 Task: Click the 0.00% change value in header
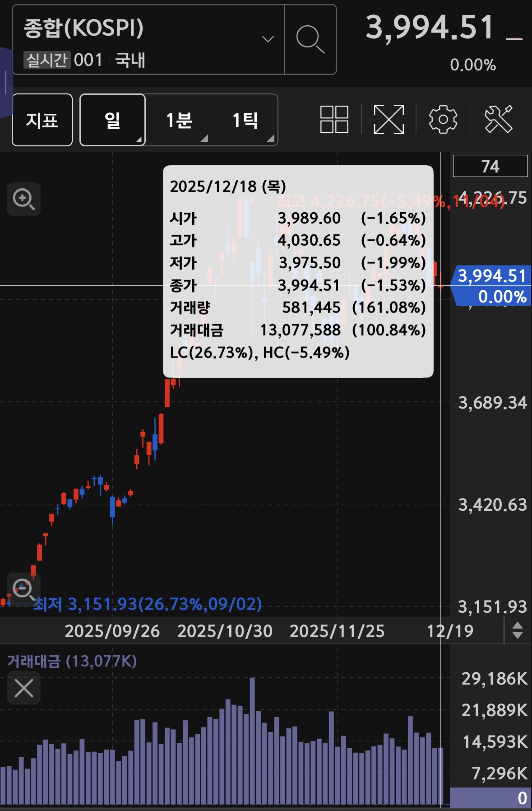coord(473,65)
